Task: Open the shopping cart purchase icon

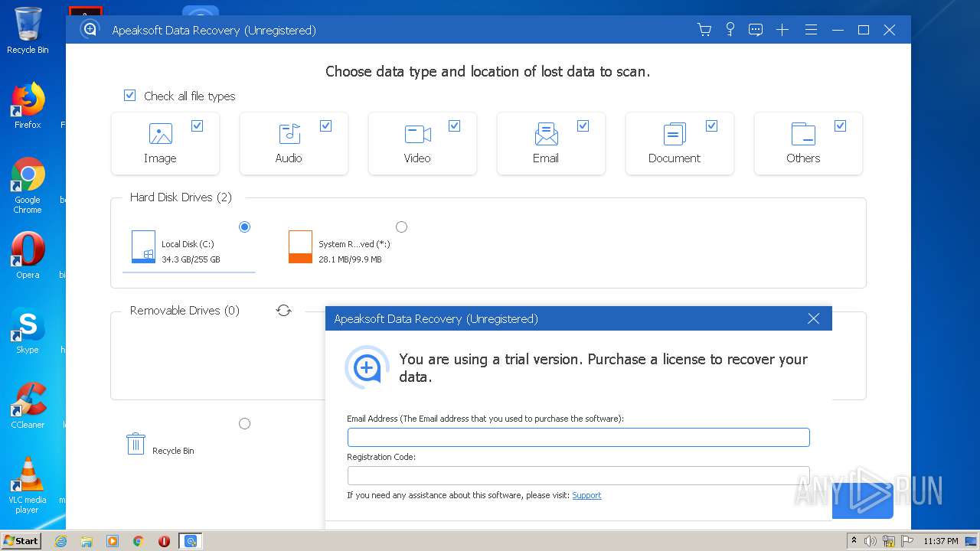Action: pos(704,30)
